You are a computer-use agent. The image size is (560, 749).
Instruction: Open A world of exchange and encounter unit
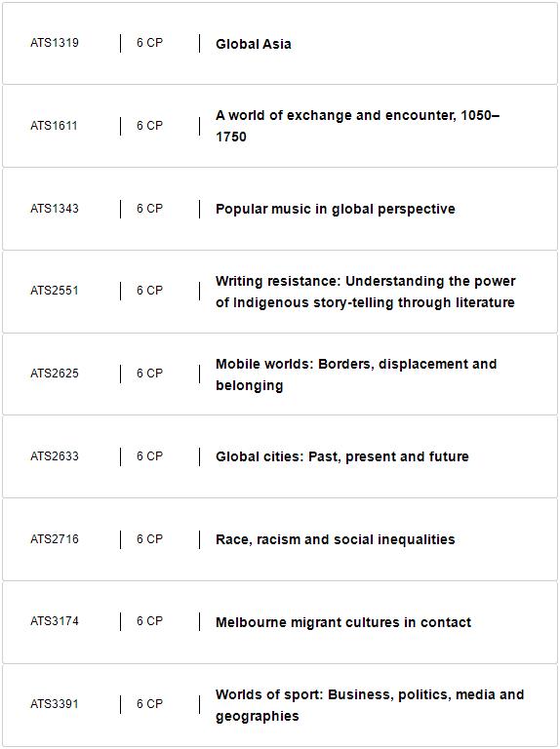pos(357,126)
